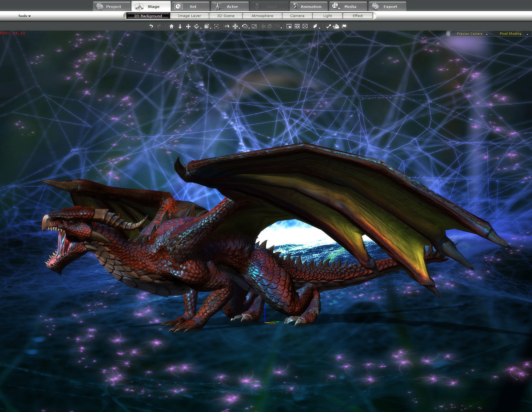Select the 3D Scene sub-tab
The image size is (532, 412).
(x=226, y=16)
